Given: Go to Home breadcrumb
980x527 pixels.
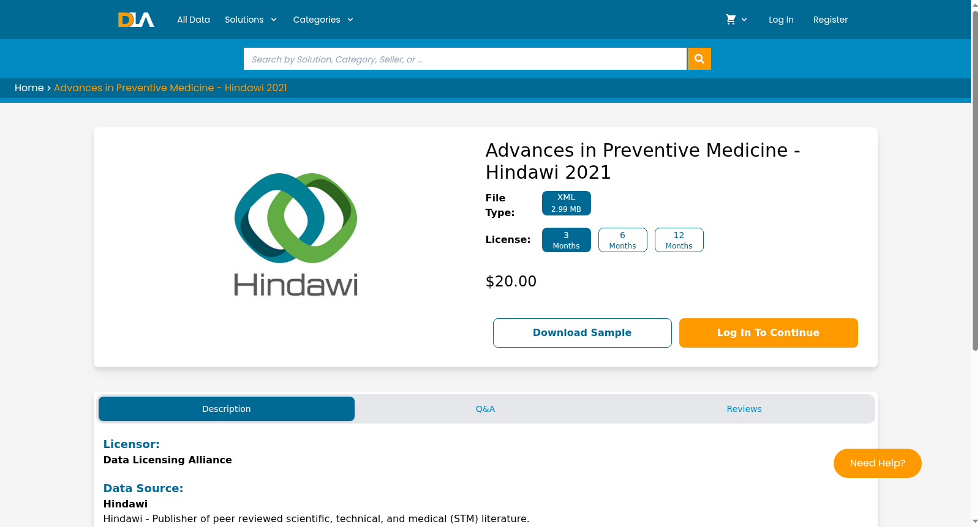Looking at the screenshot, I should pos(29,88).
